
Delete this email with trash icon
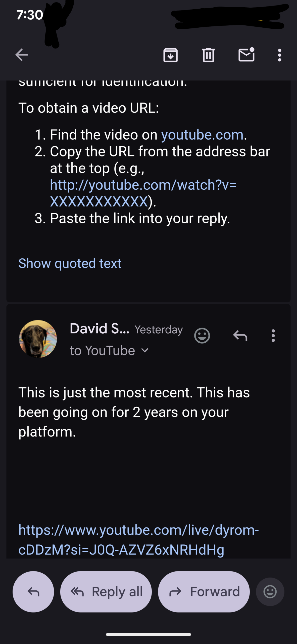point(208,55)
